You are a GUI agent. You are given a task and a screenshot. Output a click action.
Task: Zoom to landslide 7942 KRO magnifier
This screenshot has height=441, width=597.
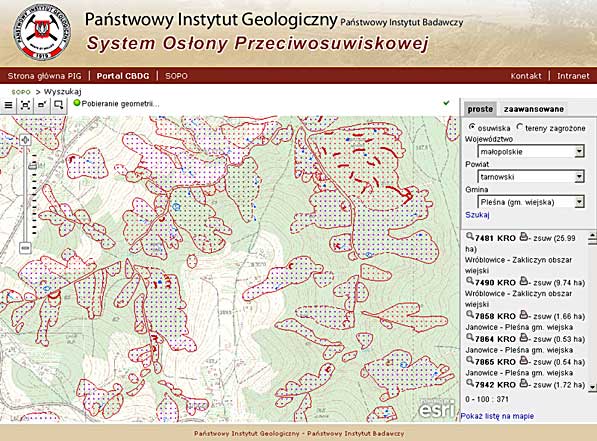coord(470,383)
